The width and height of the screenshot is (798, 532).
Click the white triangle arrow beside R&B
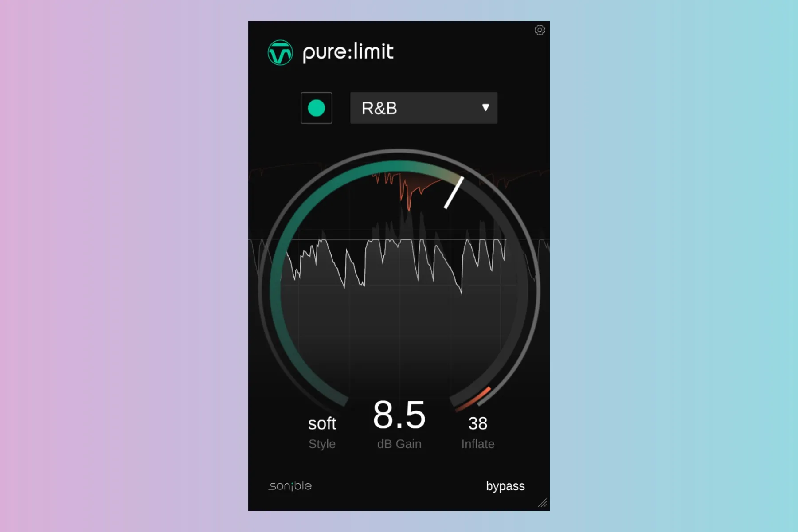click(485, 108)
